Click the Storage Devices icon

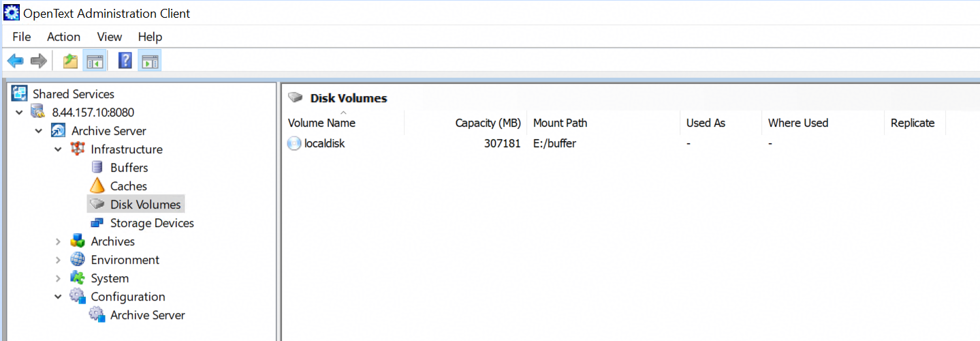(97, 222)
